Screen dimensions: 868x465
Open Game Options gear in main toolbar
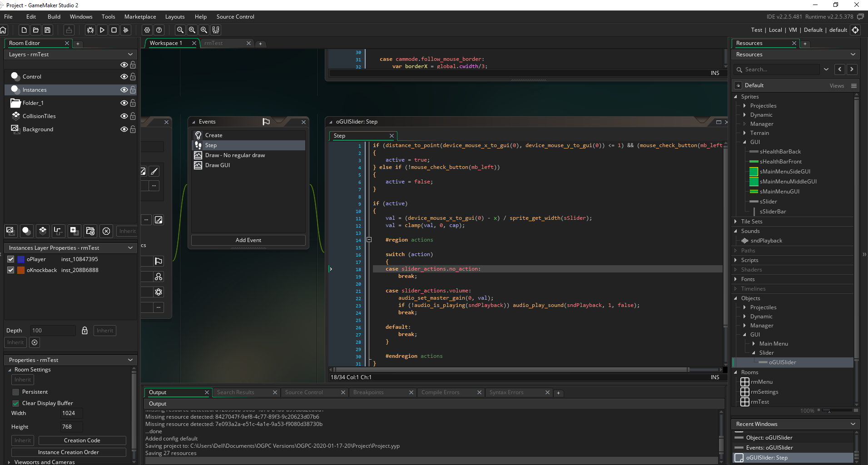(x=147, y=30)
